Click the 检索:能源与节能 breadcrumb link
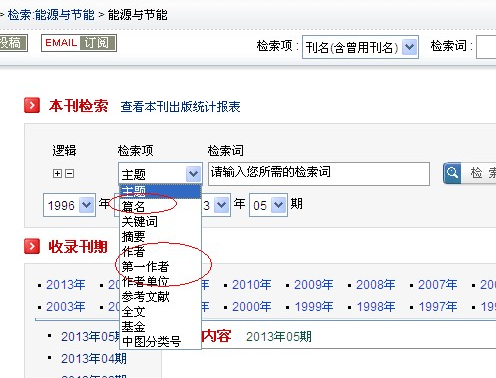 (x=51, y=15)
